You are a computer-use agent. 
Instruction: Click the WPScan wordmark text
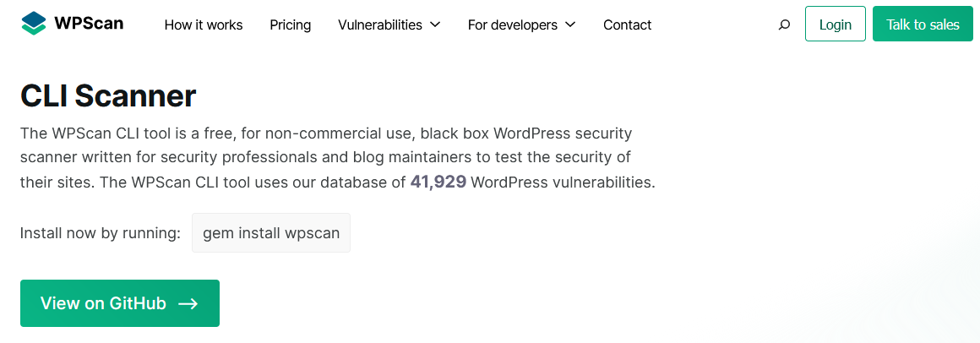click(x=89, y=23)
